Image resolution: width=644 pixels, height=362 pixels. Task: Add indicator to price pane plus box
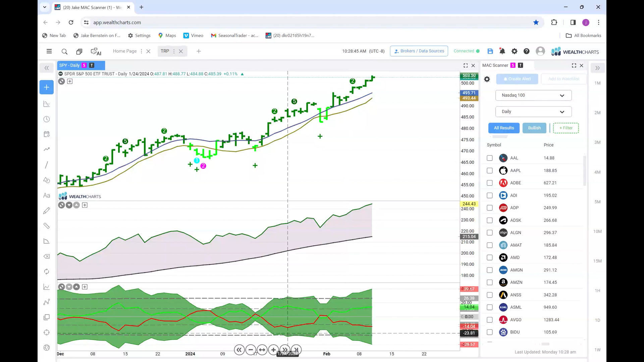click(70, 81)
